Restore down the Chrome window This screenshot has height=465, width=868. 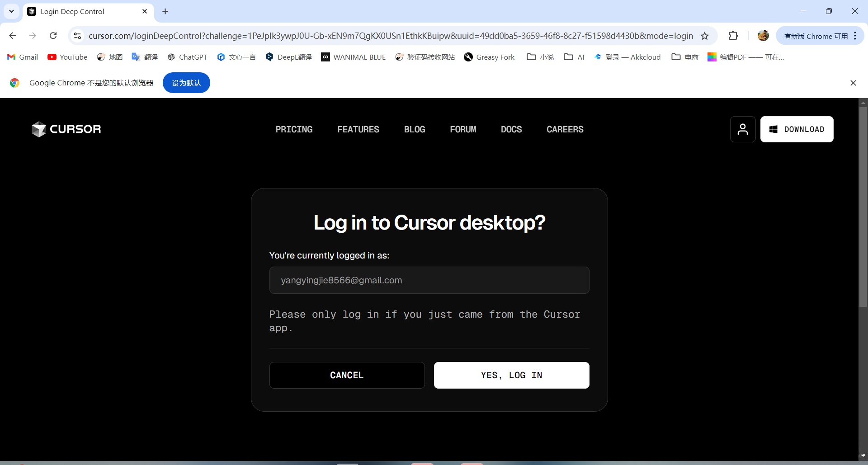point(829,11)
